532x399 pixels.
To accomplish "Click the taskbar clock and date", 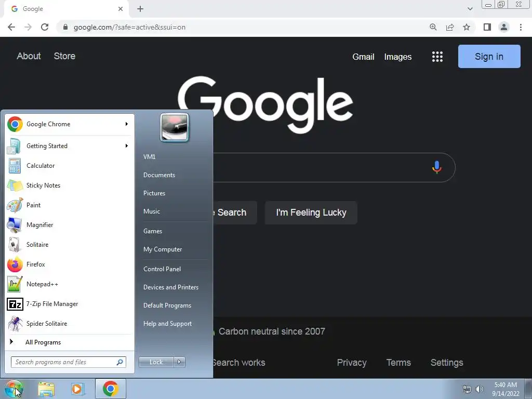I will pyautogui.click(x=506, y=389).
